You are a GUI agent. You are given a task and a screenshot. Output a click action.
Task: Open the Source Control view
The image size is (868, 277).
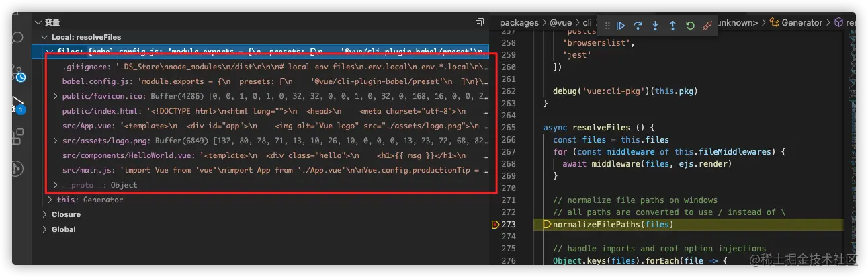[18, 73]
